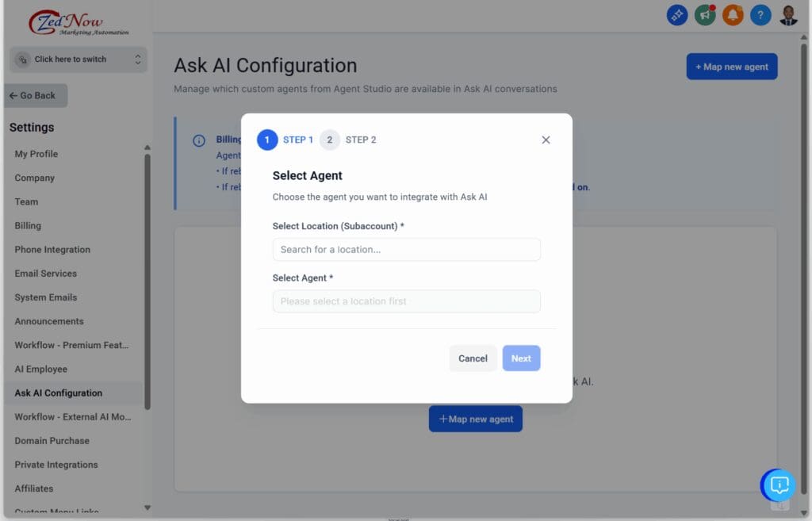
Task: Open the orange notifications bell
Action: click(733, 15)
